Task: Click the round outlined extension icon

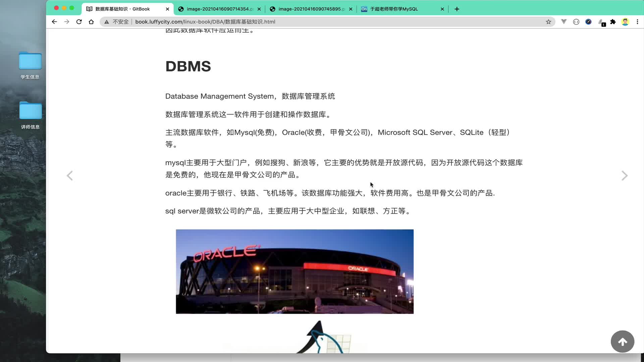Action: (576, 22)
